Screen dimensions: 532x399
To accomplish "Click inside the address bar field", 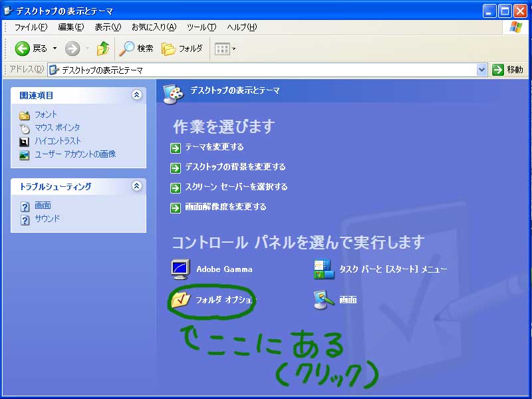I will point(266,70).
